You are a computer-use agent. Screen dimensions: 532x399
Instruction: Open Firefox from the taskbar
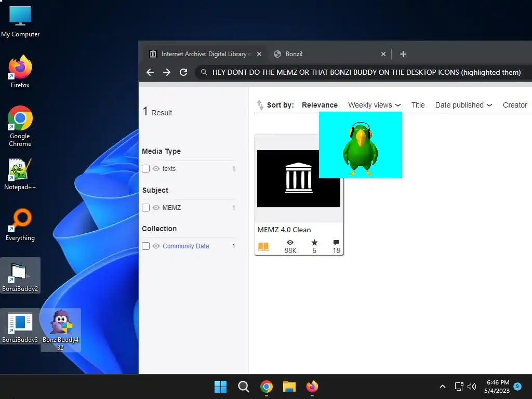coord(312,387)
